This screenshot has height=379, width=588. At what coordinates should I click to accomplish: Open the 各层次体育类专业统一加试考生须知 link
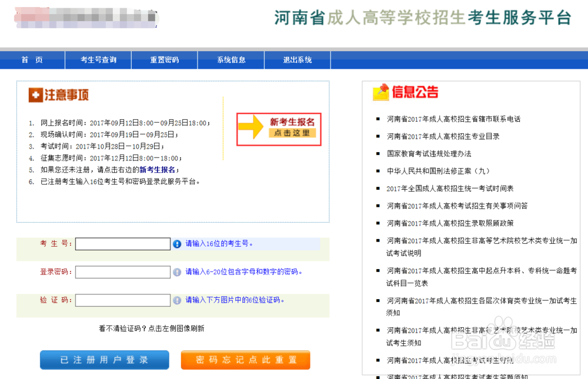[x=482, y=307]
